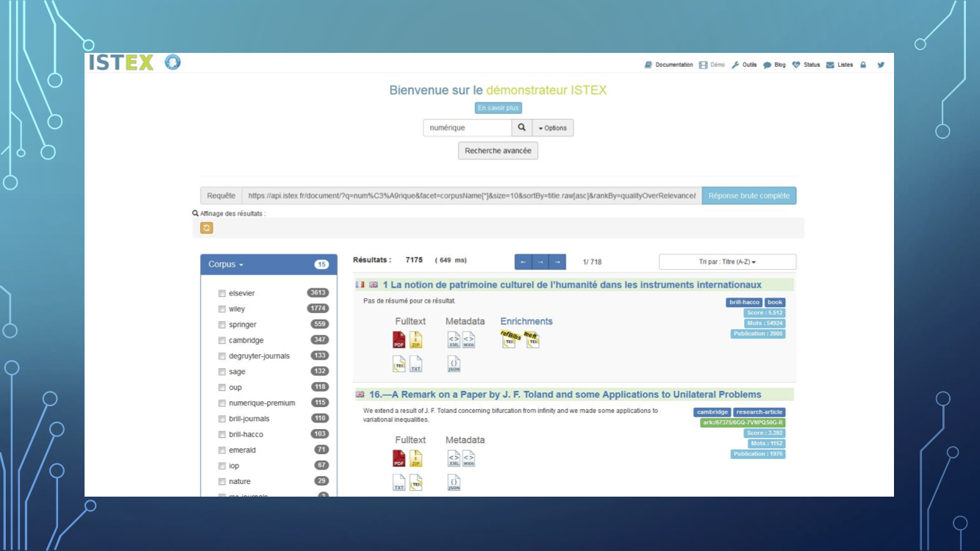The image size is (980, 551).
Task: Open JSON metadata of the 'La notion de patrimoine' result
Action: pos(454,364)
